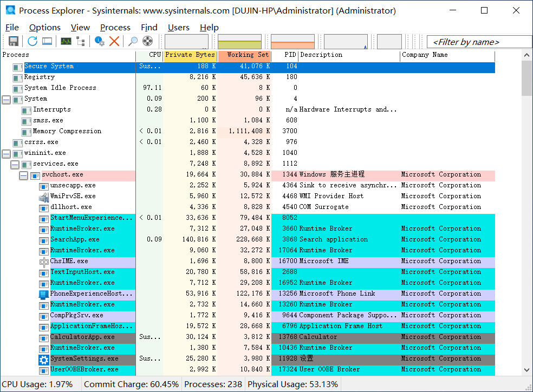Collapse the System tree branch
The height and width of the screenshot is (392, 533).
[x=6, y=99]
